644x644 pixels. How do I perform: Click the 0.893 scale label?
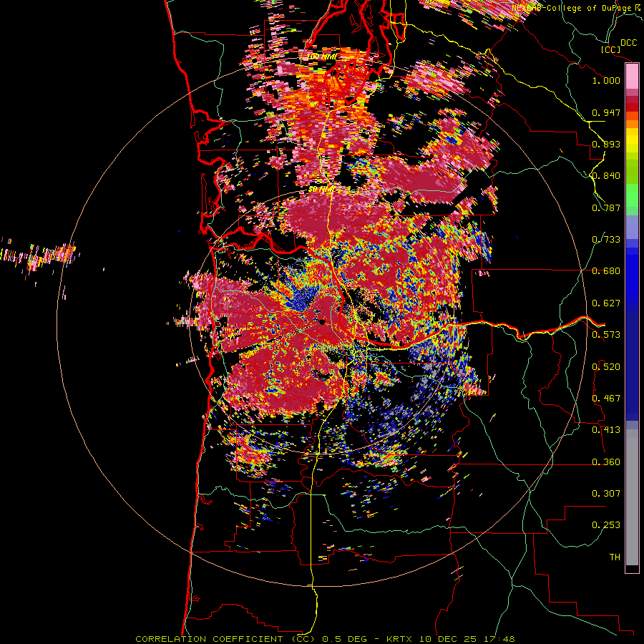click(606, 144)
